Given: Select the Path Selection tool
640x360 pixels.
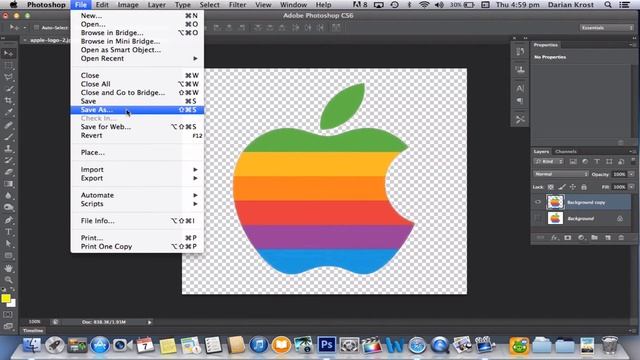Looking at the screenshot, I should coord(8,244).
